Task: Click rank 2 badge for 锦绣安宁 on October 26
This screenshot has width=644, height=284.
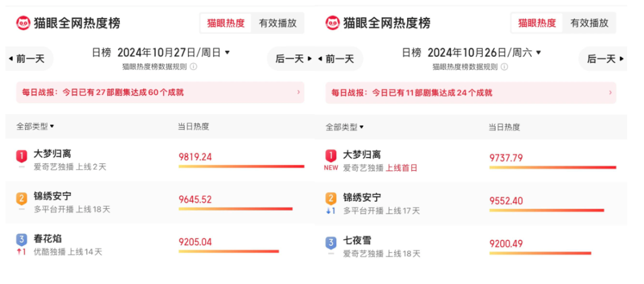Action: [x=331, y=199]
